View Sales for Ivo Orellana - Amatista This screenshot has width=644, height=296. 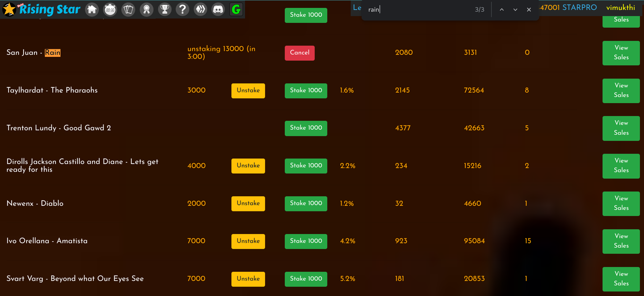[621, 241]
